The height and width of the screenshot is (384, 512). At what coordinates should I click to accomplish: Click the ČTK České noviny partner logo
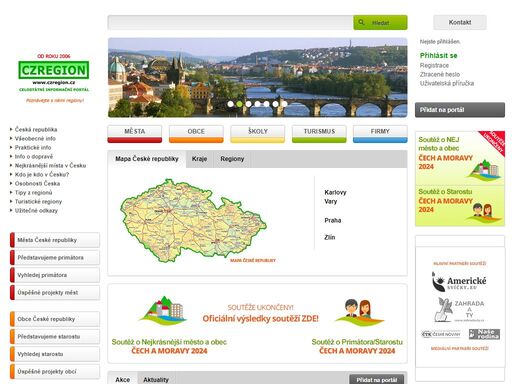click(441, 334)
